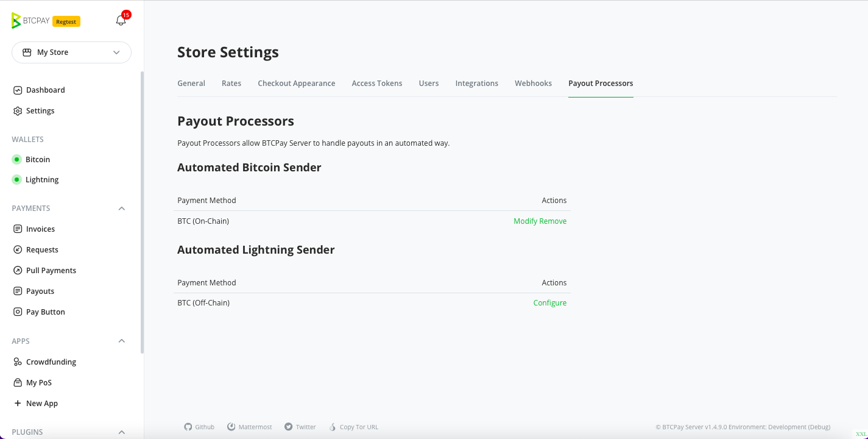Collapse the Apps section chevron

[122, 341]
